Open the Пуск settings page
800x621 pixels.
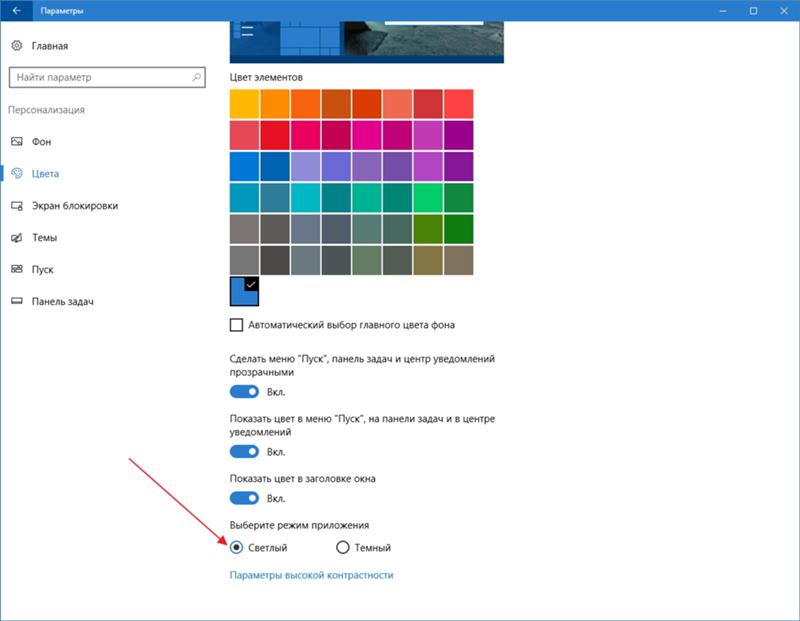(x=42, y=270)
